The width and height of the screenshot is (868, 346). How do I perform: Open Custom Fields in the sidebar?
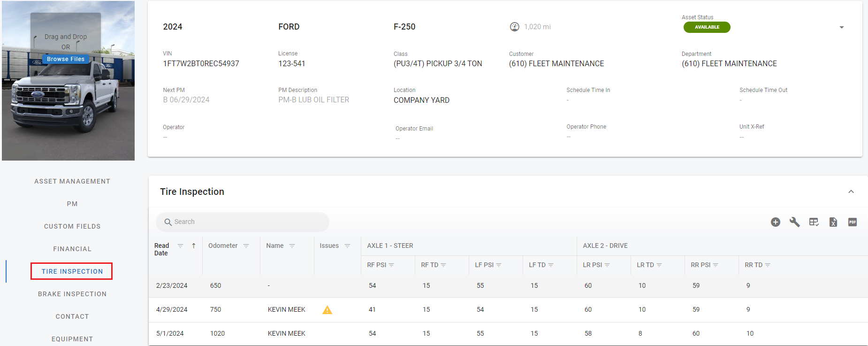coord(72,226)
